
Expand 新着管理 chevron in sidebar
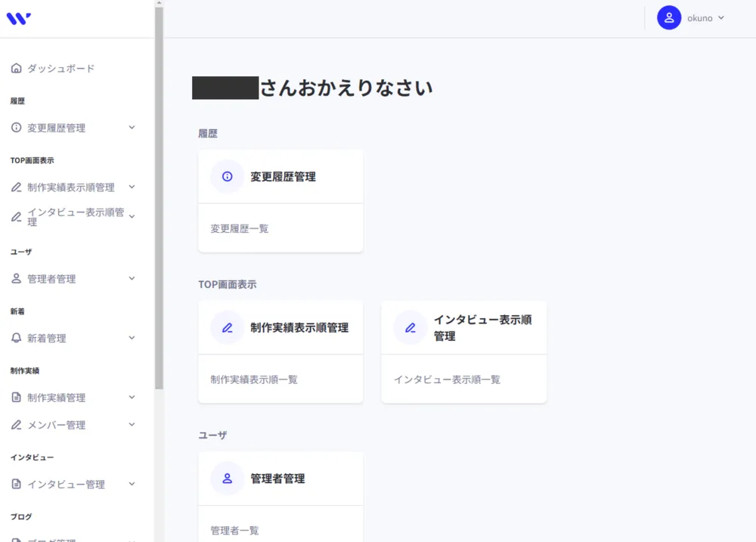click(x=132, y=338)
